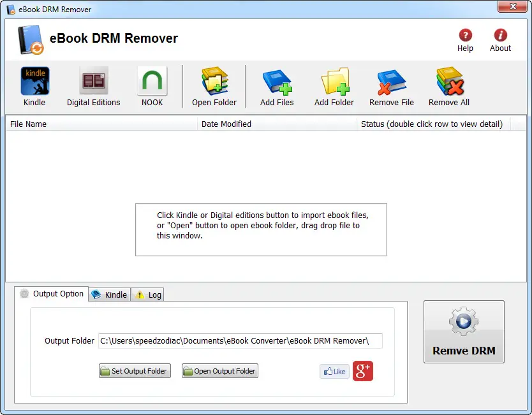
Task: Select the NOOK import icon
Action: point(152,81)
